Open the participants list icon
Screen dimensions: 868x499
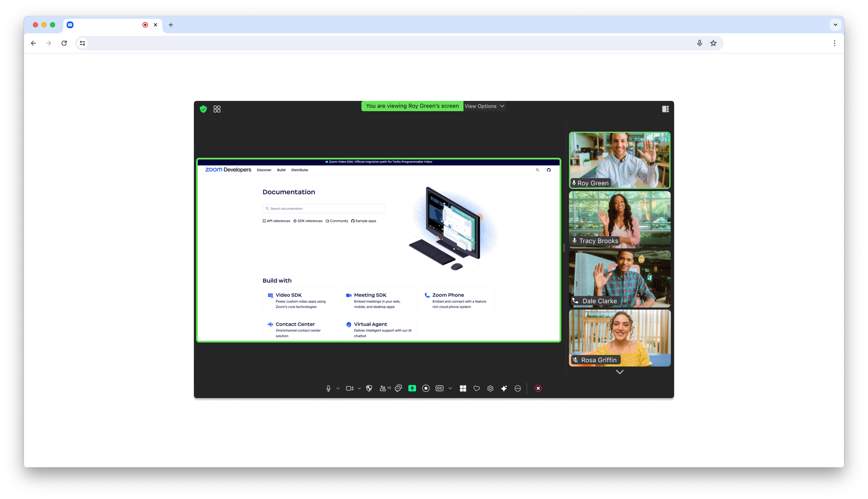(383, 388)
